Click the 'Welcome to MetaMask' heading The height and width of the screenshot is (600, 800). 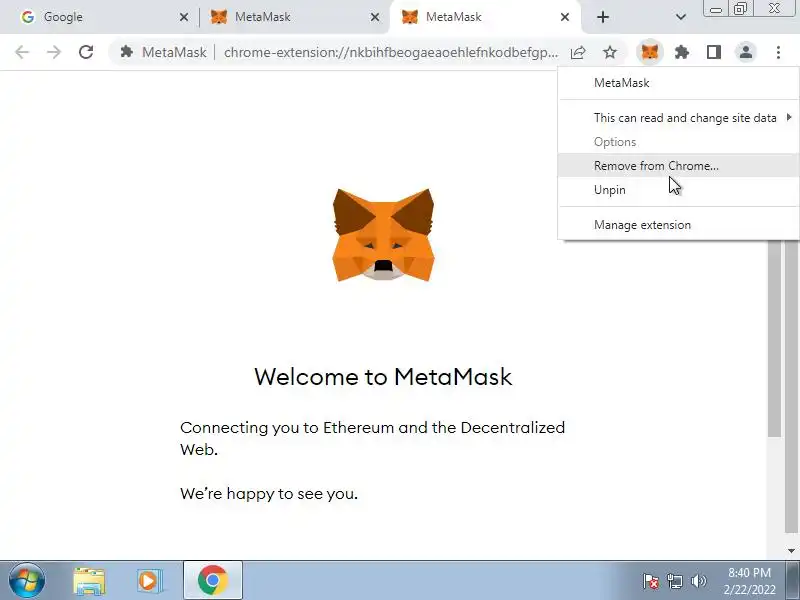pyautogui.click(x=383, y=377)
